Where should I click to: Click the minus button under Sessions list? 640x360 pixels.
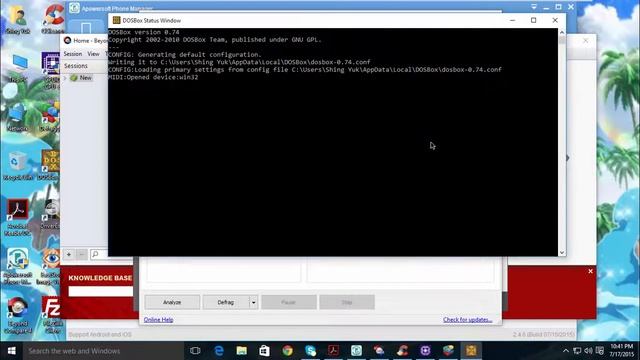(x=81, y=255)
